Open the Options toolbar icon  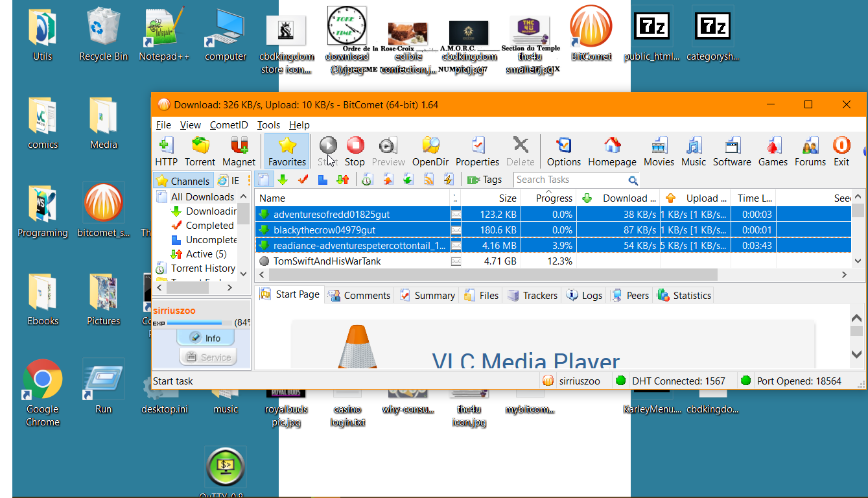tap(563, 151)
